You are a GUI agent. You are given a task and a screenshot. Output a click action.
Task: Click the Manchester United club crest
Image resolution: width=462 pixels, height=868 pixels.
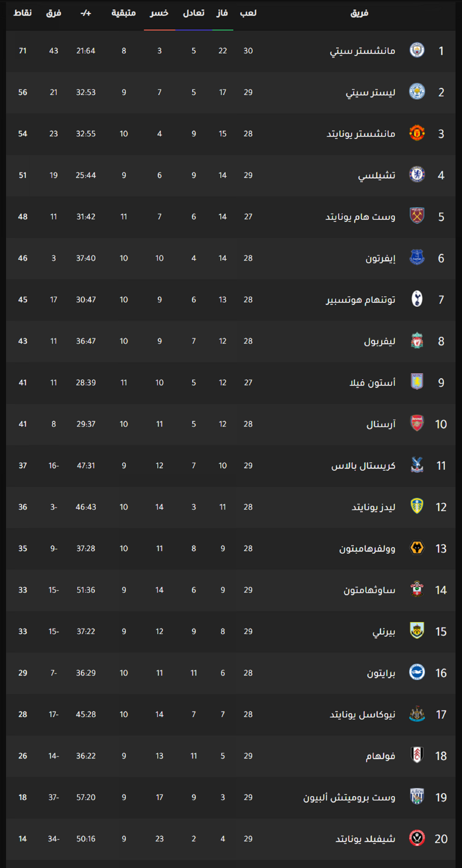[x=417, y=133]
